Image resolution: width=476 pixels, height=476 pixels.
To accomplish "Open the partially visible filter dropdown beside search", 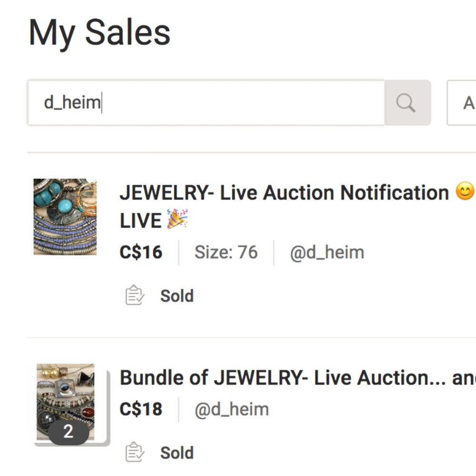I will 461,103.
